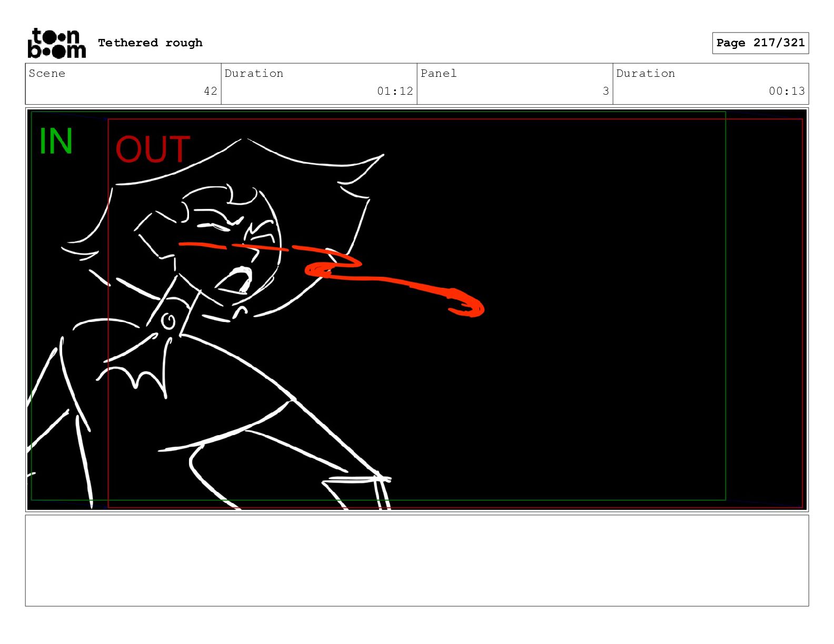Click the scene duration value '01:12'

coord(395,91)
